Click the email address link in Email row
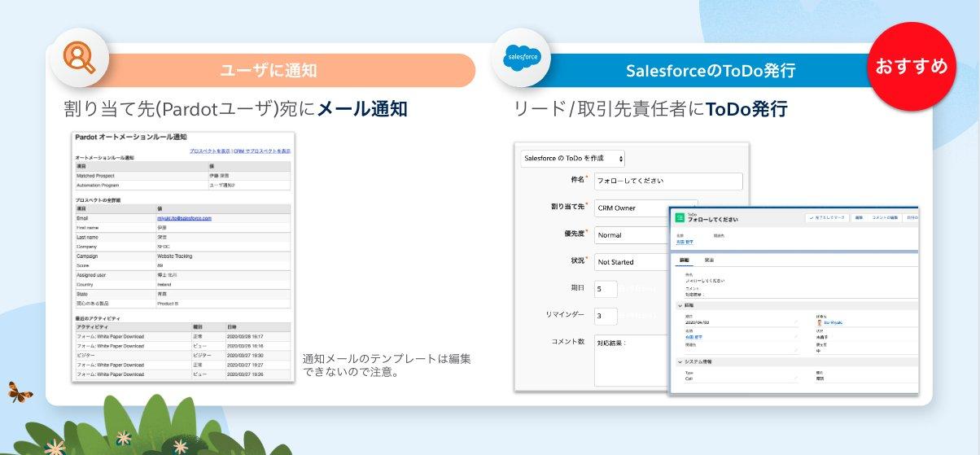 [184, 218]
